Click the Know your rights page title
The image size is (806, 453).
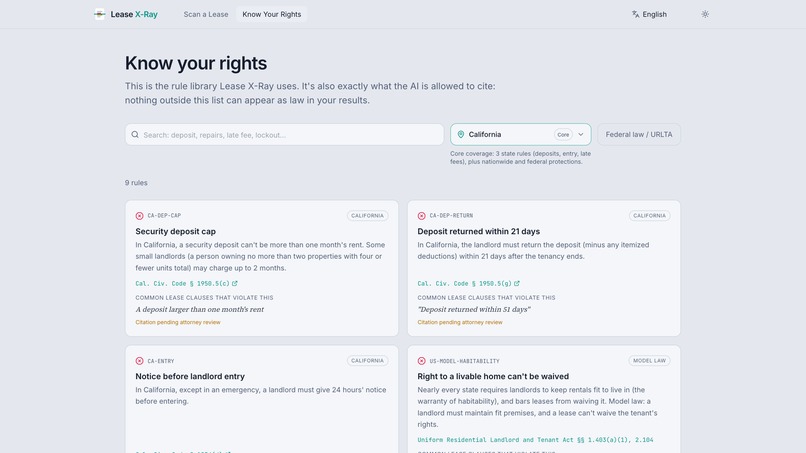click(x=196, y=63)
